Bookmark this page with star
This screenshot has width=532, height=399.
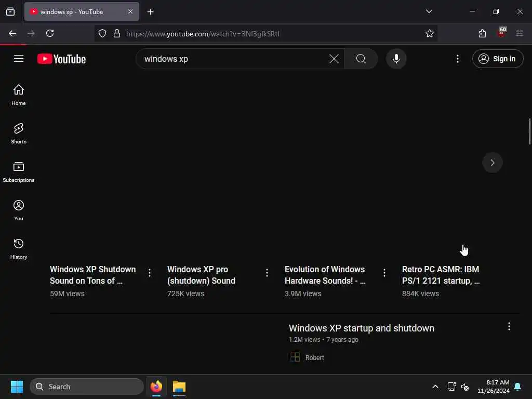[x=430, y=33]
